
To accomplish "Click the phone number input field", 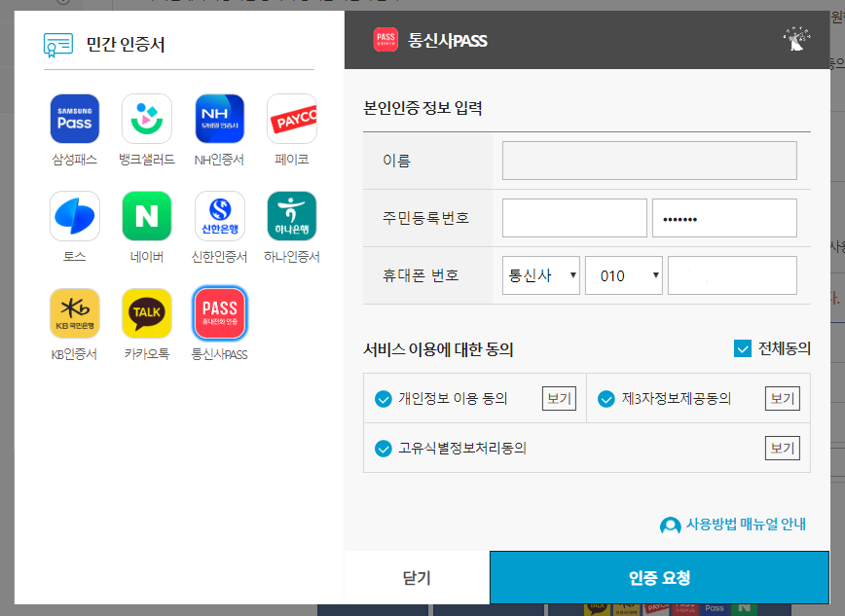I will 732,275.
